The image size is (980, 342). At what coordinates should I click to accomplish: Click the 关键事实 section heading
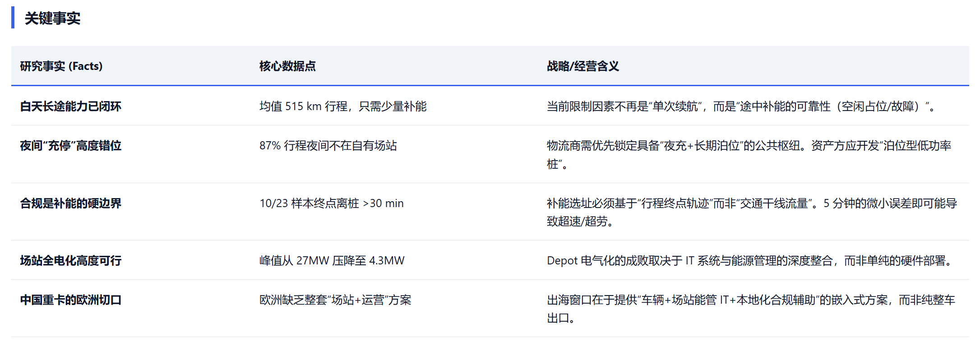tap(52, 18)
